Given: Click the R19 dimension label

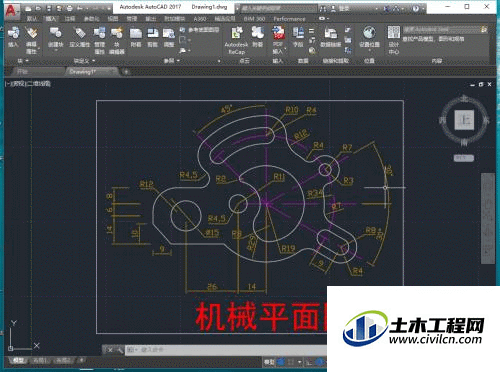Looking at the screenshot, I should coord(288,249).
